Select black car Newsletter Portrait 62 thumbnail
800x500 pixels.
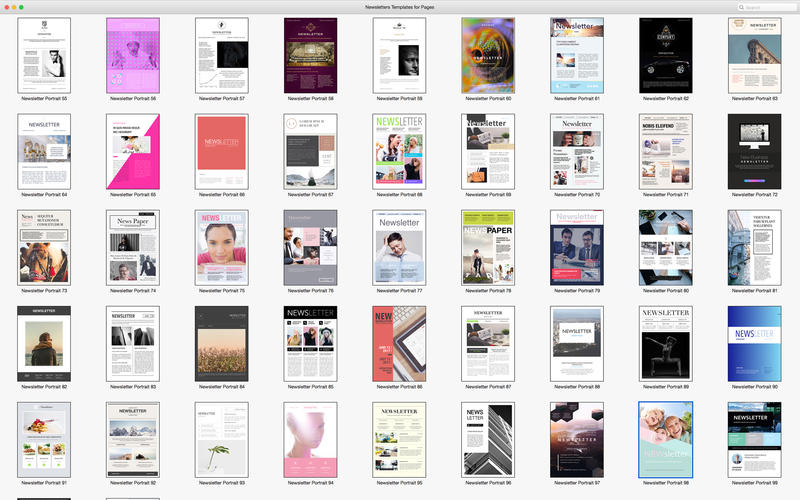(665, 56)
